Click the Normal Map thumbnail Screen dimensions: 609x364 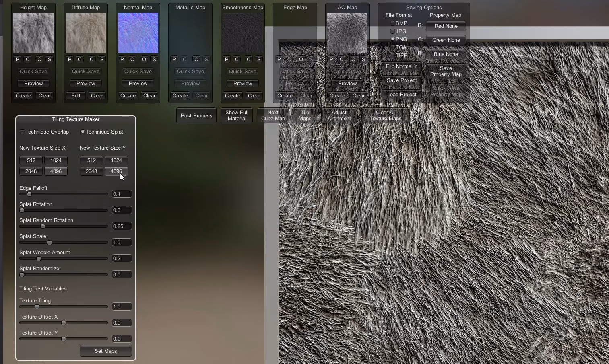tap(138, 33)
